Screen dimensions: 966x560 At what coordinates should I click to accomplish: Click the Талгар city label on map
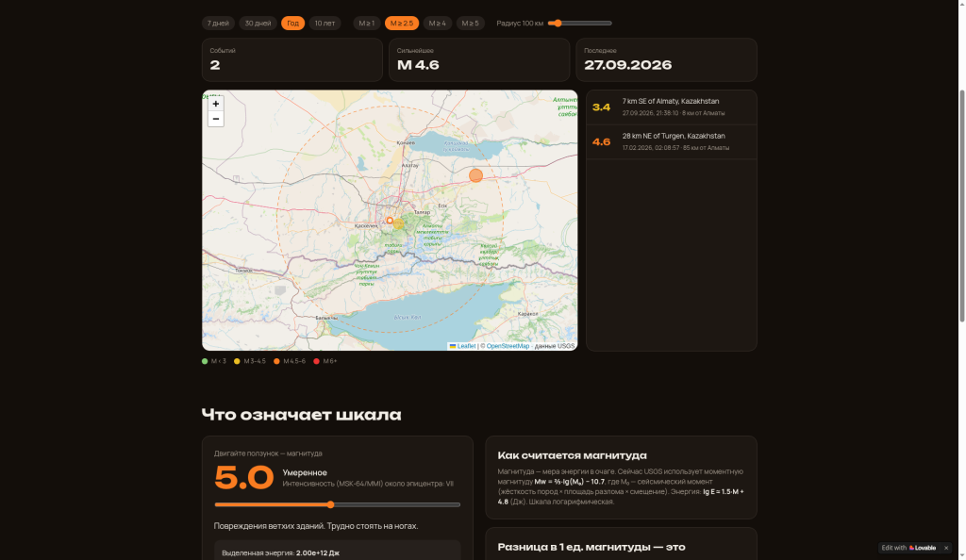point(422,212)
